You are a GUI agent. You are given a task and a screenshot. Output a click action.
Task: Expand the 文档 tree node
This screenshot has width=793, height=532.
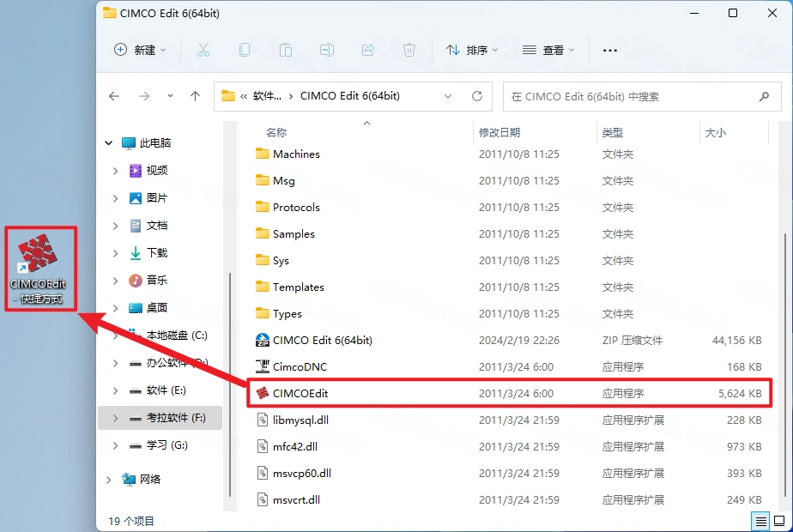115,226
